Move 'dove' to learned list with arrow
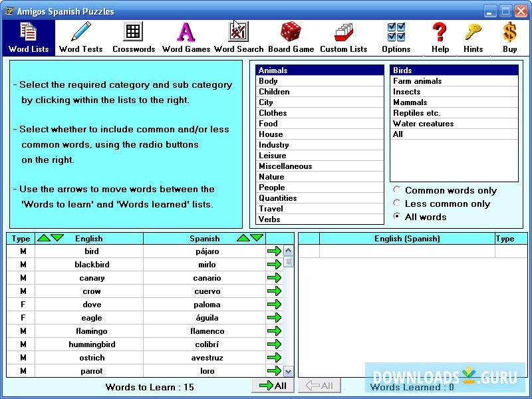Screen dimensions: 532x399 pyautogui.click(x=274, y=305)
